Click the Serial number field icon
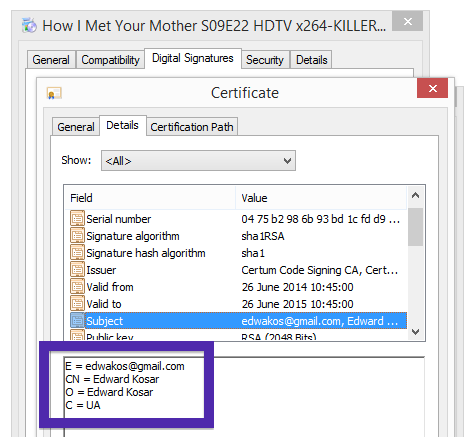 pos(77,219)
